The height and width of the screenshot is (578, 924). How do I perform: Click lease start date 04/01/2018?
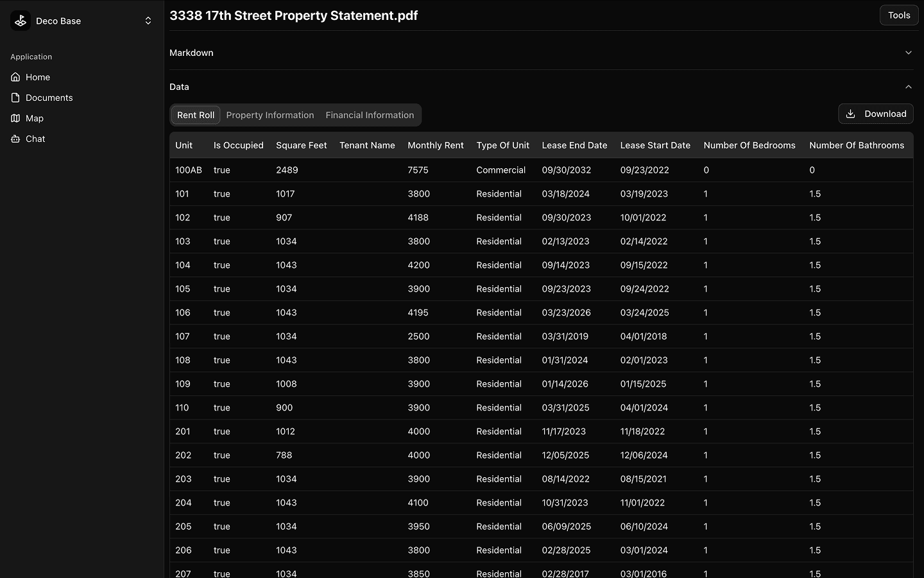pos(643,337)
